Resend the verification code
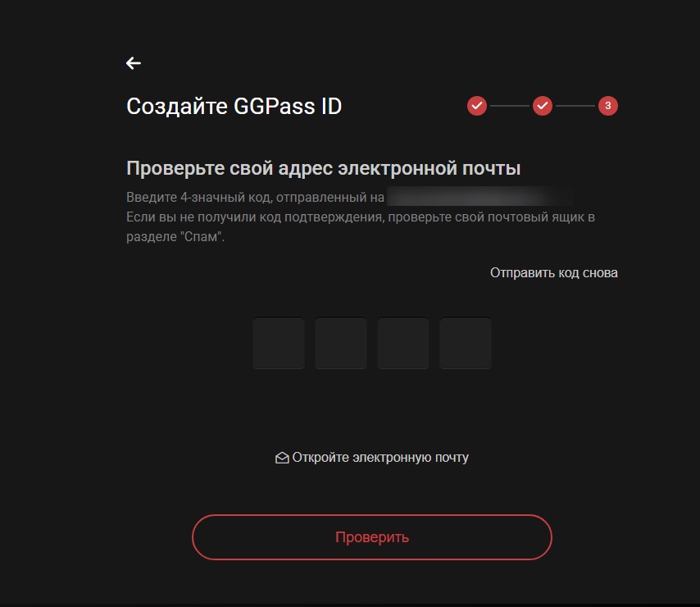 pyautogui.click(x=553, y=272)
